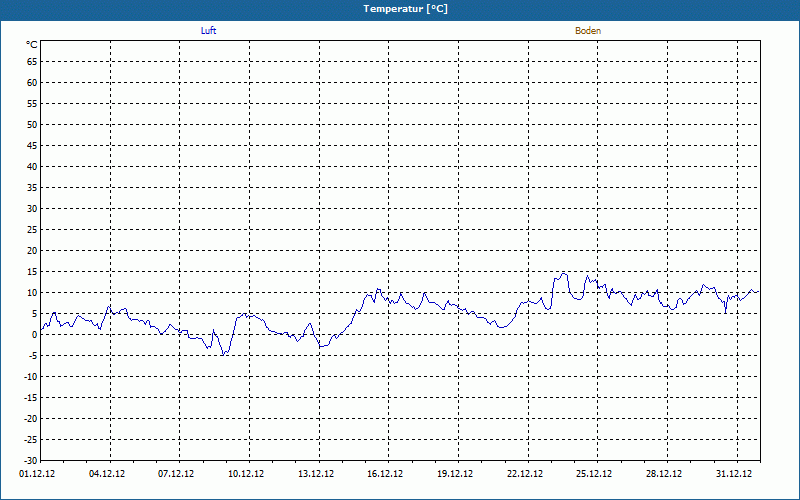Select the 25.12.12 date on the x-axis
800x500 pixels.
pyautogui.click(x=595, y=474)
